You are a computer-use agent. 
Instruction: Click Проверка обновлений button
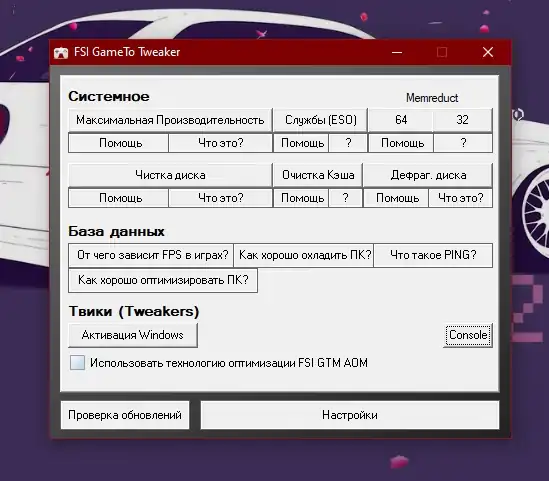tap(125, 415)
